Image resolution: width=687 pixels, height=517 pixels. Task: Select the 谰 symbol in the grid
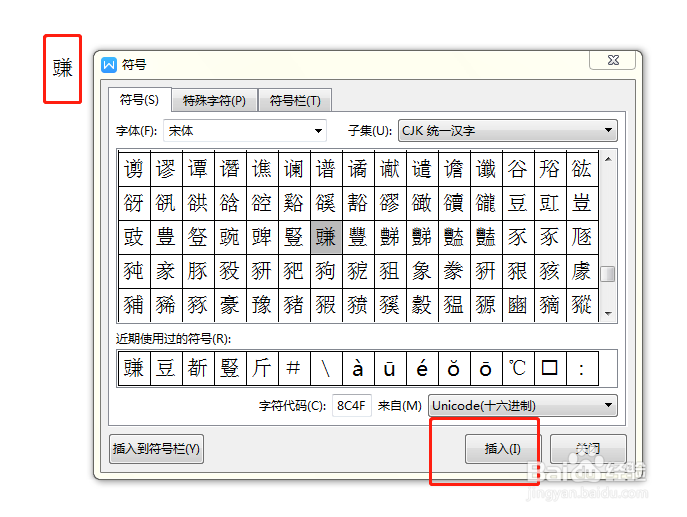coord(294,169)
